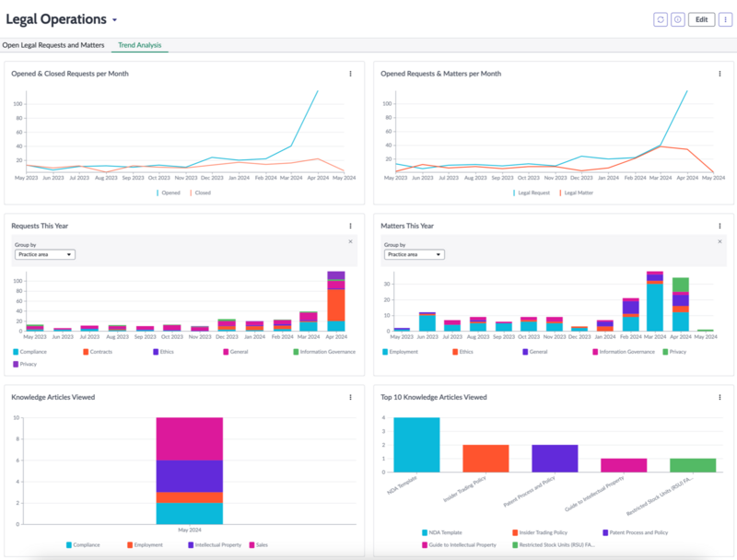Open options menu for Knowledge Articles Viewed
This screenshot has width=737, height=560.
351,398
